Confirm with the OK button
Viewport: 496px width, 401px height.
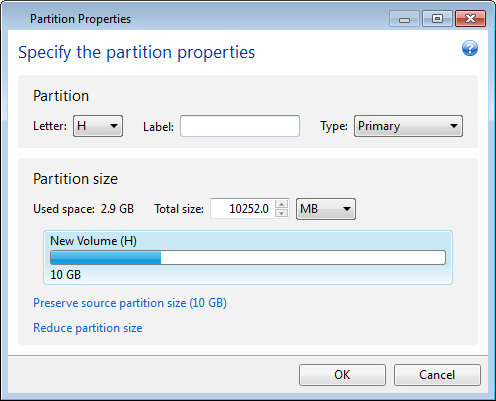tap(342, 375)
